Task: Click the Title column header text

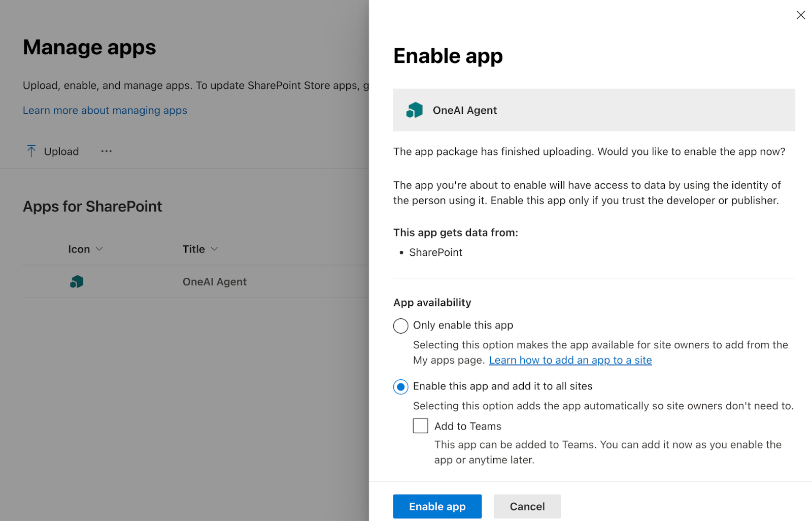Action: pos(194,249)
